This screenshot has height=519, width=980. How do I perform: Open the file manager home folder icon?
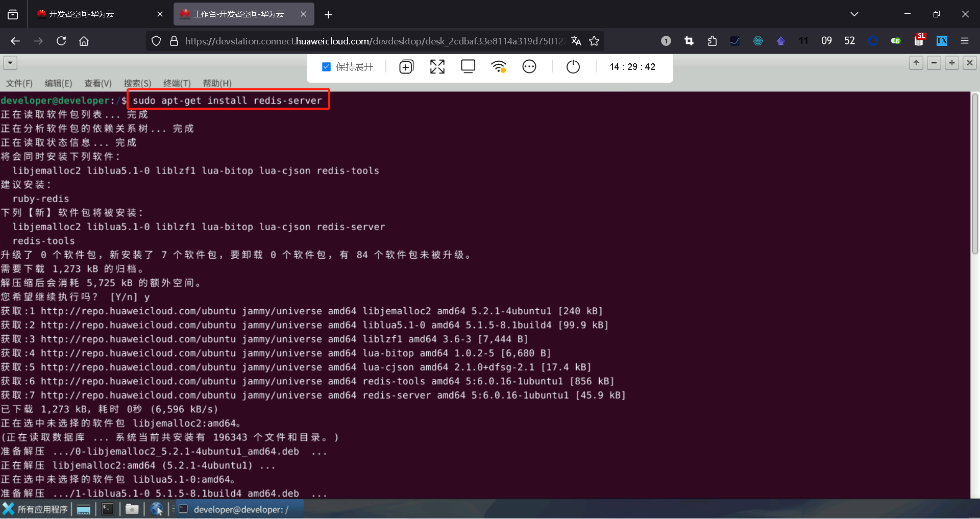pyautogui.click(x=132, y=509)
